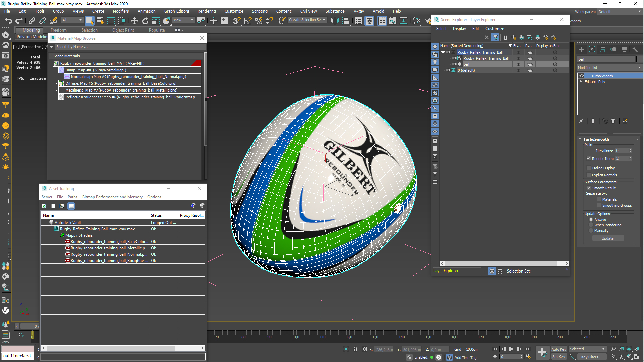Screen dimensions: 644x362
Task: Click Scene Explorer horizontal scrollbar
Action: (x=504, y=264)
